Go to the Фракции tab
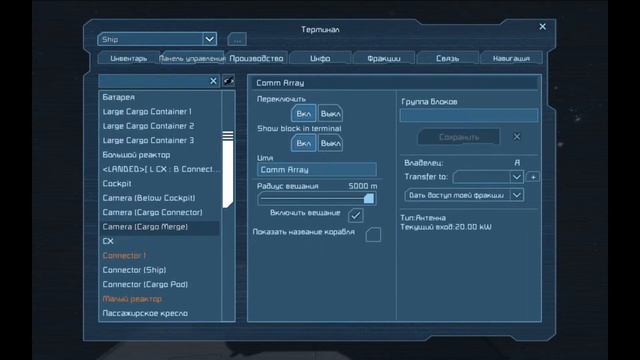Image resolution: width=640 pixels, height=360 pixels. (384, 58)
